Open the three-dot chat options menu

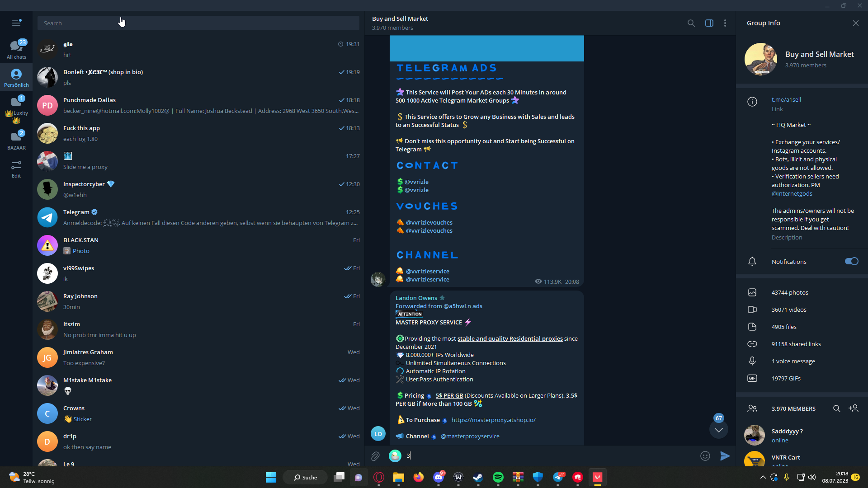725,23
